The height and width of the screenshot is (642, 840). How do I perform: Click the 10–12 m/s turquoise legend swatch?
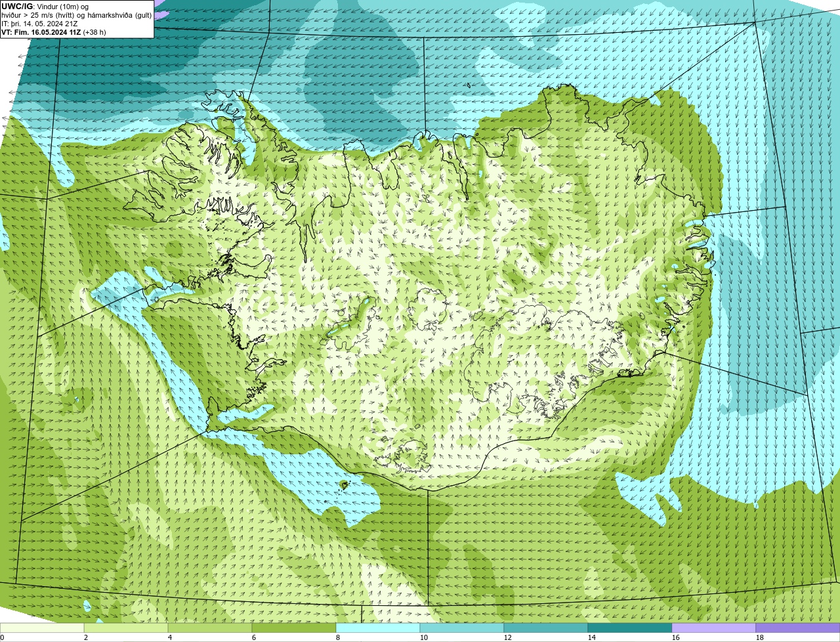click(462, 628)
